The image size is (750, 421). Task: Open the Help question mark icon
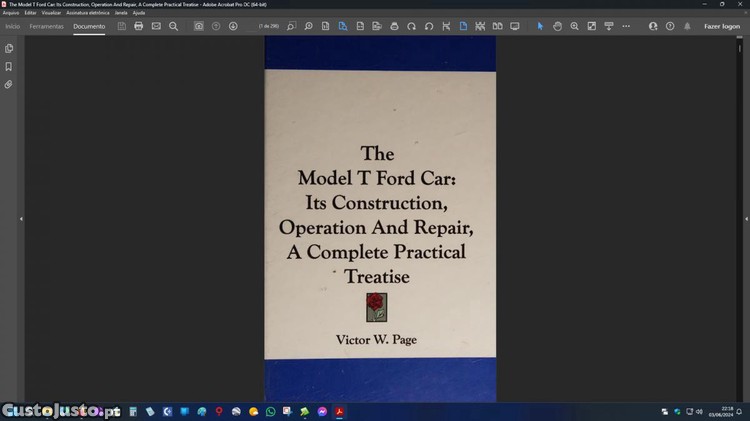click(670, 26)
